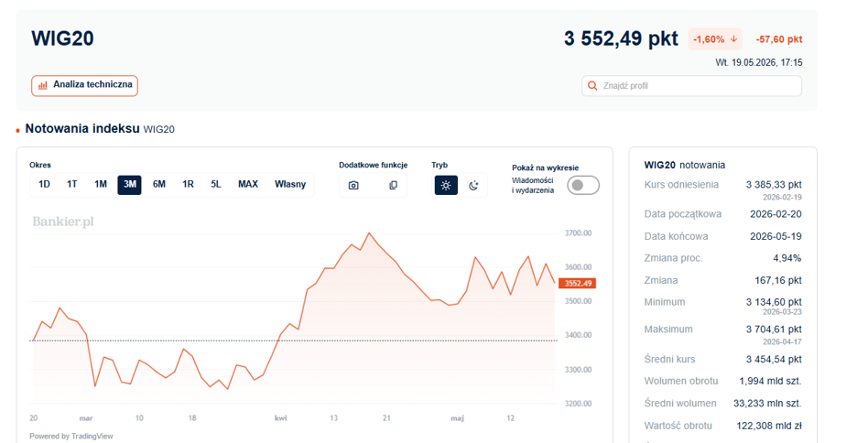Choose the 5L period
Viewport: 868px width, 443px height.
pos(216,184)
